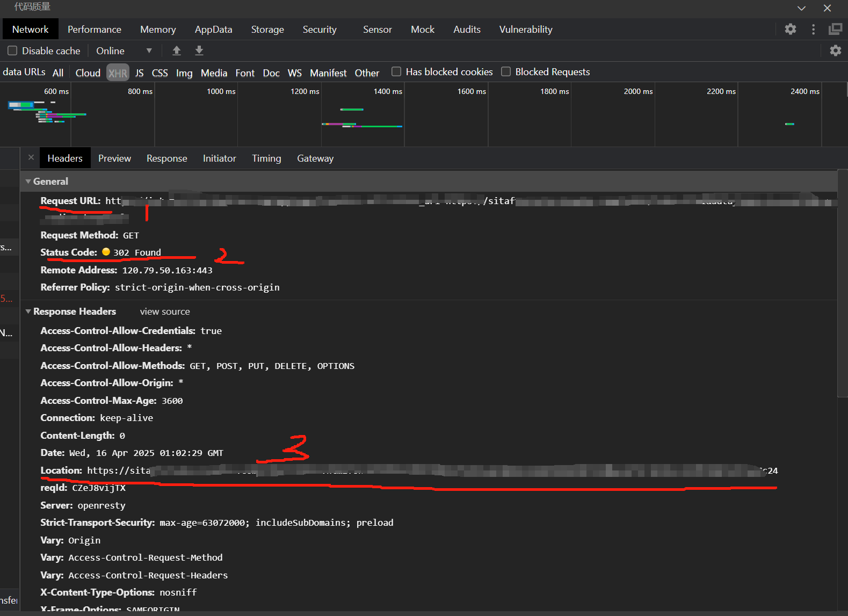Open the Preview sub-tab
This screenshot has width=848, height=616.
(114, 158)
